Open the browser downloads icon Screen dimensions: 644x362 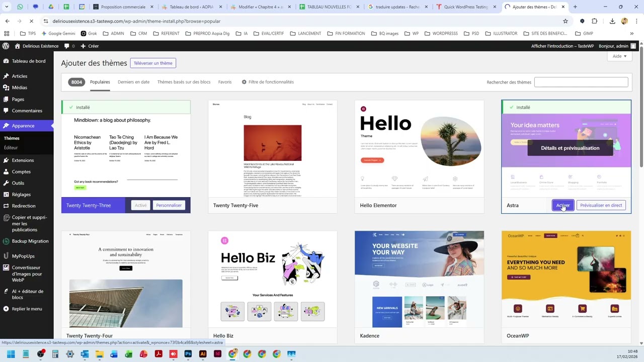pyautogui.click(x=612, y=21)
